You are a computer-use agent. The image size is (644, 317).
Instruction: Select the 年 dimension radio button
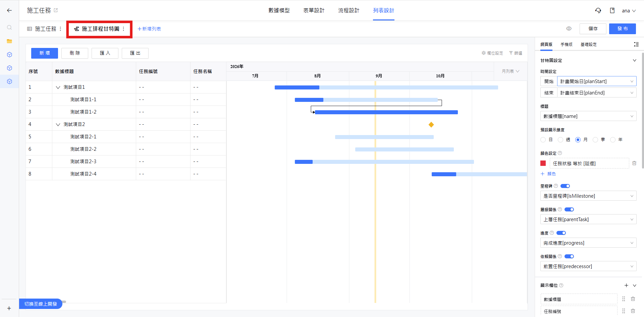[x=613, y=140]
